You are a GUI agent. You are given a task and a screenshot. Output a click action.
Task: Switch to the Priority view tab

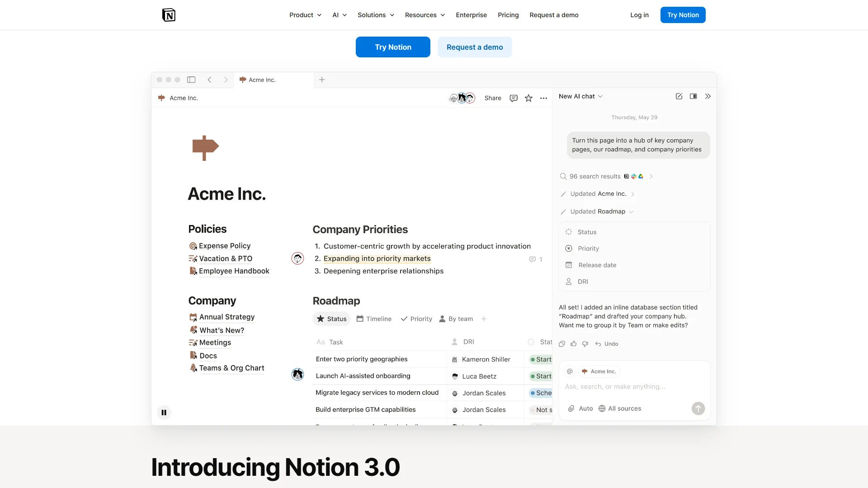(x=416, y=319)
